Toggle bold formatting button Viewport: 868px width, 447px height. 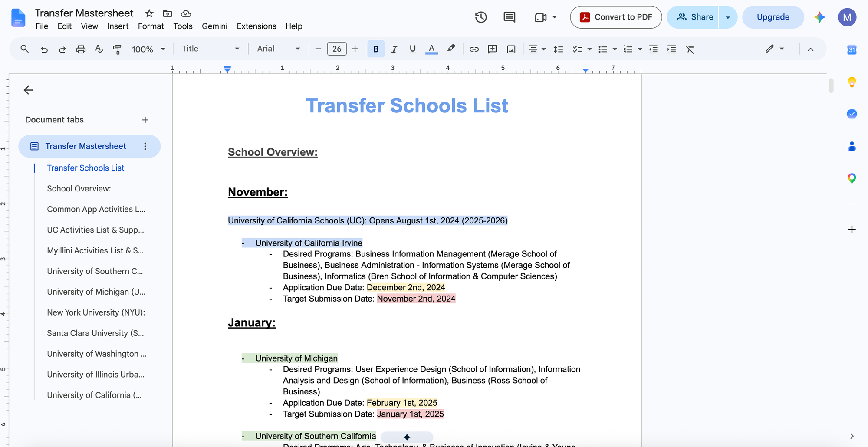tap(376, 49)
